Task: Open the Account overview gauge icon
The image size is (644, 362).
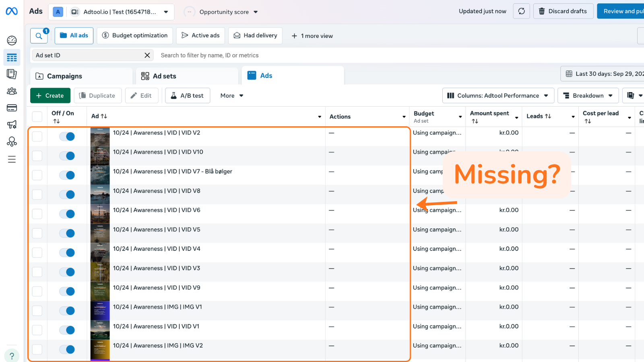Action: pyautogui.click(x=12, y=40)
